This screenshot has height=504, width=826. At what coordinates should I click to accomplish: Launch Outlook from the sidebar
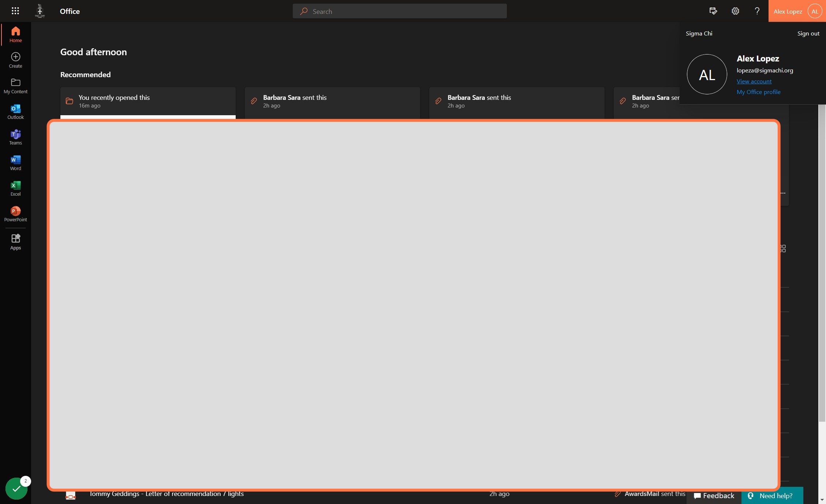pyautogui.click(x=15, y=112)
